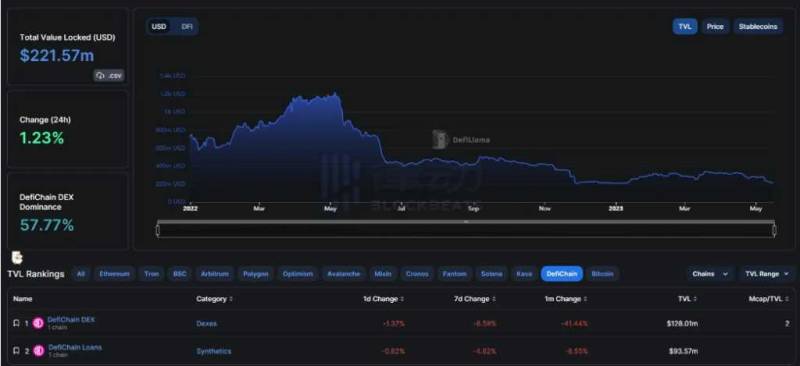The height and width of the screenshot is (366, 800).
Task: Filter rankings by Ethereum chain
Action: [x=114, y=274]
